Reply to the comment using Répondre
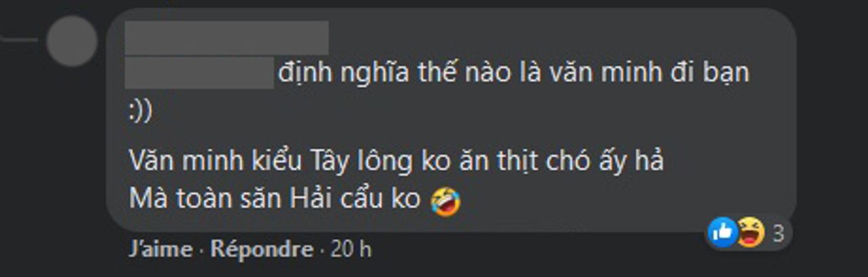The image size is (868, 277). (x=262, y=249)
